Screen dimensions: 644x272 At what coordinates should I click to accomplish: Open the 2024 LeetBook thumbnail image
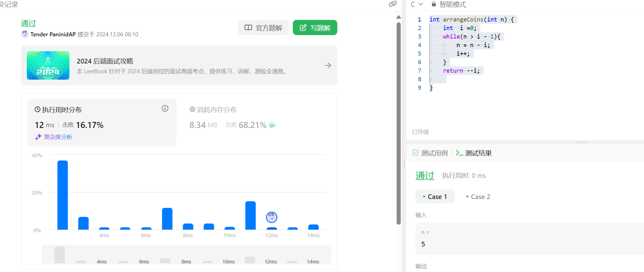click(x=48, y=65)
